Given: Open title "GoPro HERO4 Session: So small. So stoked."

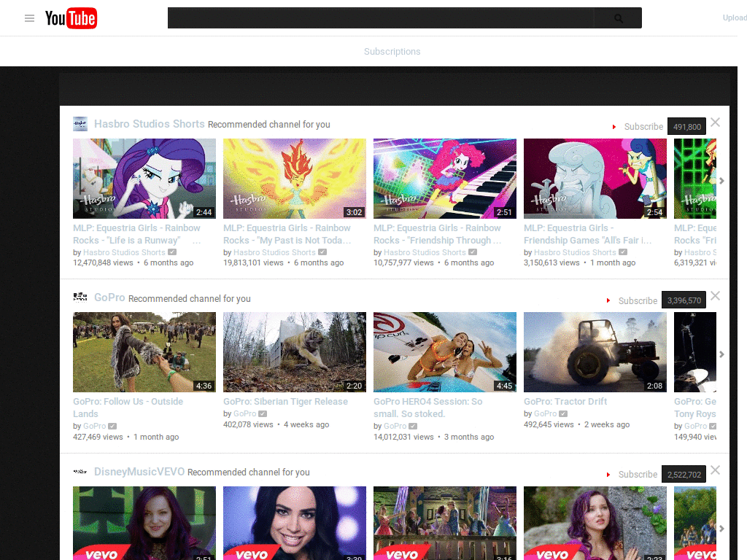Looking at the screenshot, I should coord(427,408).
